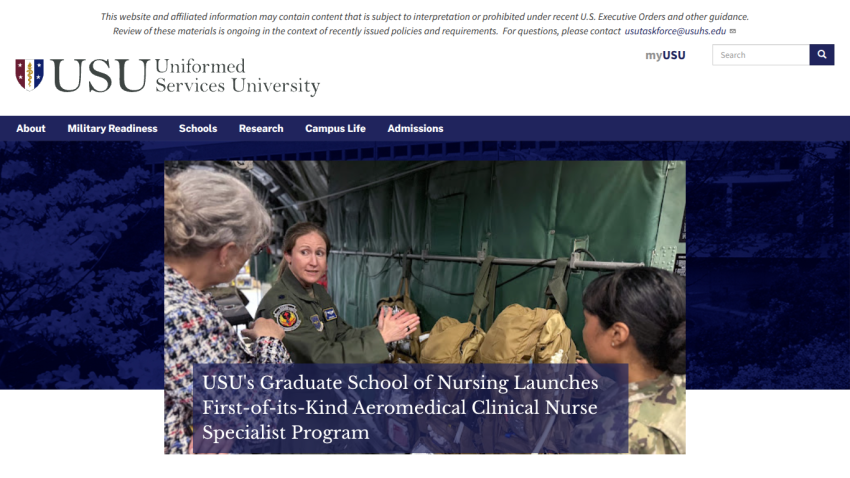Open the Admissions menu

coord(415,128)
